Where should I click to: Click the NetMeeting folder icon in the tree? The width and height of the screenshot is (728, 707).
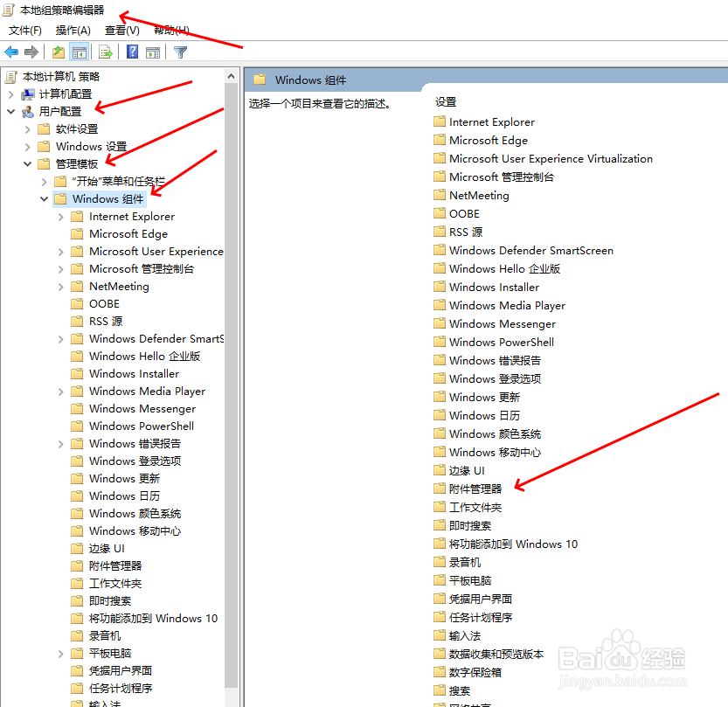pyautogui.click(x=76, y=286)
